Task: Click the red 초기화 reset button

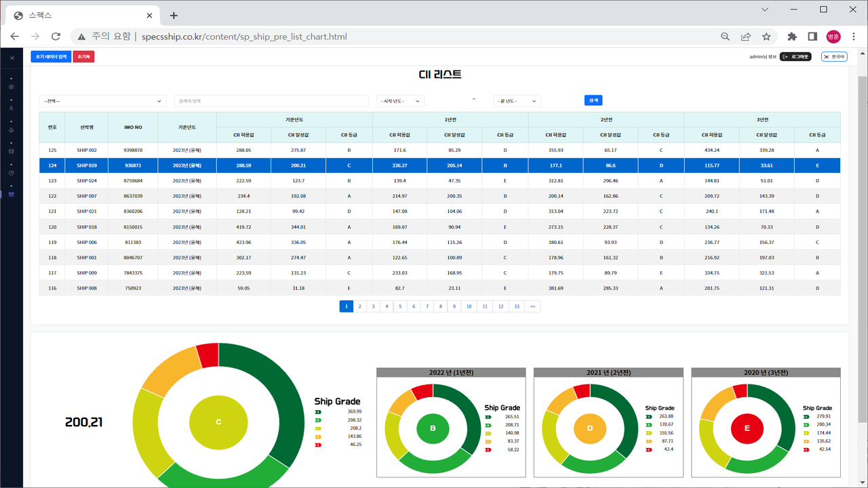Action: click(83, 57)
